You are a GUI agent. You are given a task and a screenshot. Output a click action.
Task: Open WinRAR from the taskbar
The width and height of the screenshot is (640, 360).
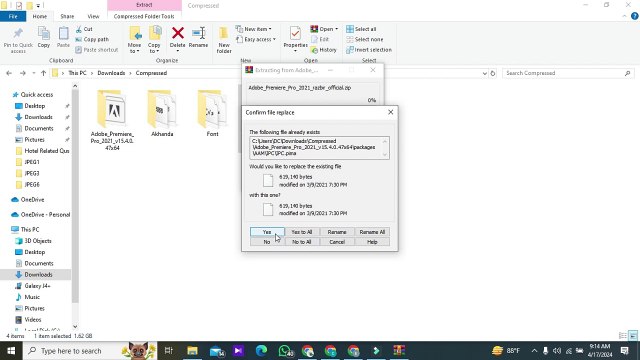tap(399, 351)
